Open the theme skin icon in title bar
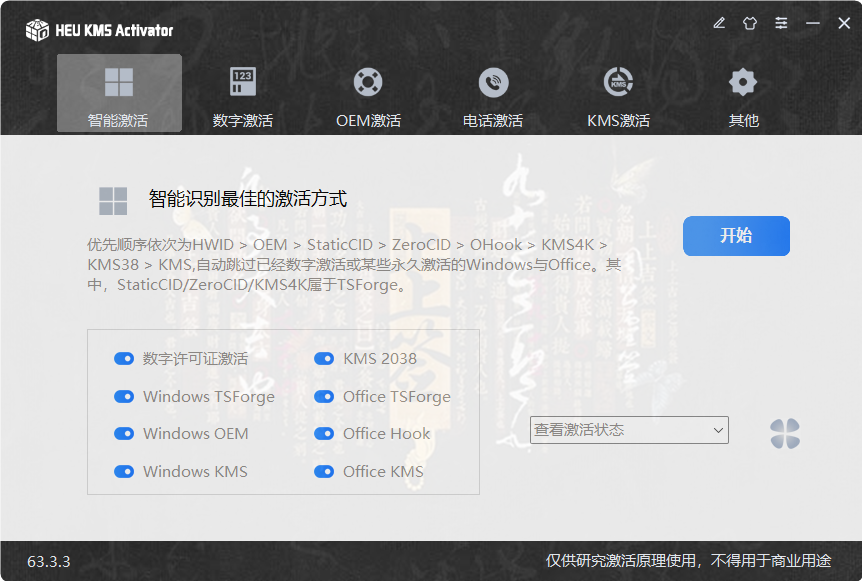The height and width of the screenshot is (581, 862). pos(750,22)
